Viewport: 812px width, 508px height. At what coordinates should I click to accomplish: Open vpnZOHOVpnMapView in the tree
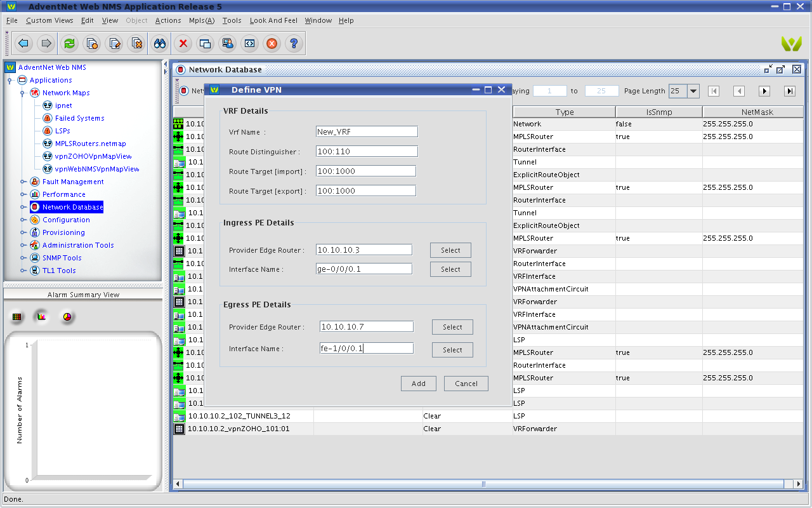(x=93, y=156)
